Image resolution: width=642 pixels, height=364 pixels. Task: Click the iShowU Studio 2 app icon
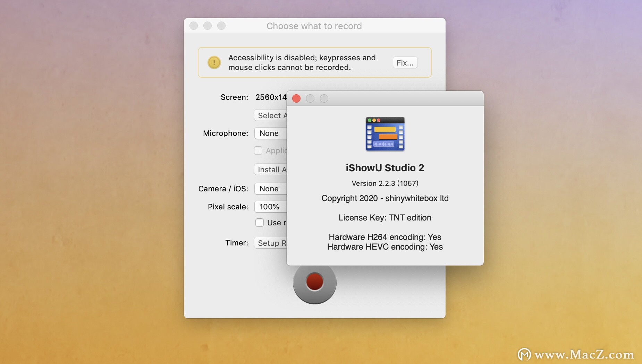coord(385,135)
